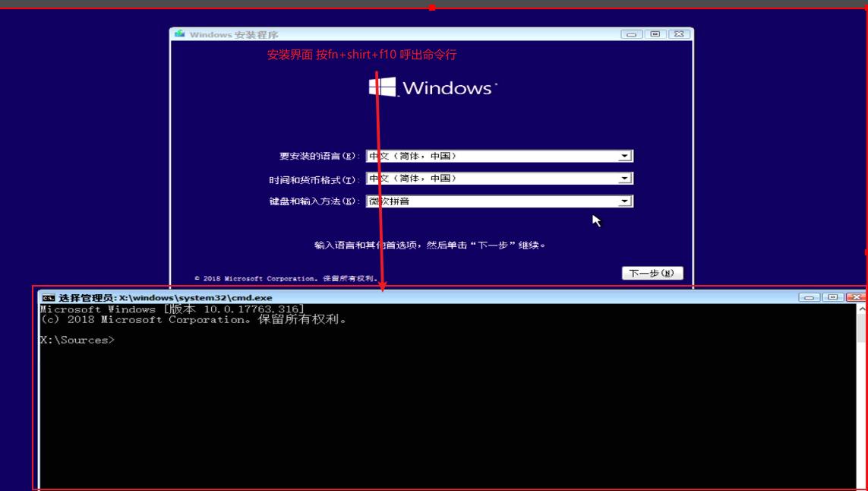Maximize the cmd.exe command window
Image resolution: width=868 pixels, height=491 pixels.
click(832, 298)
